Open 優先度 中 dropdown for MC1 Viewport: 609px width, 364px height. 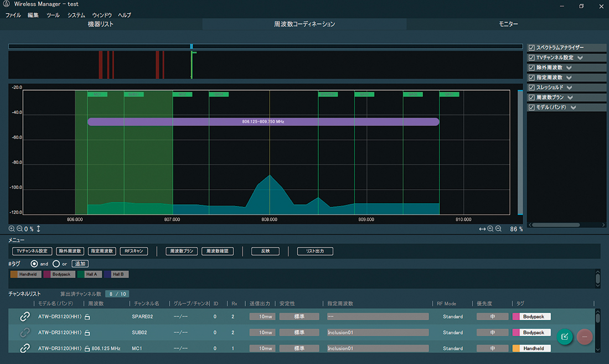tap(493, 349)
